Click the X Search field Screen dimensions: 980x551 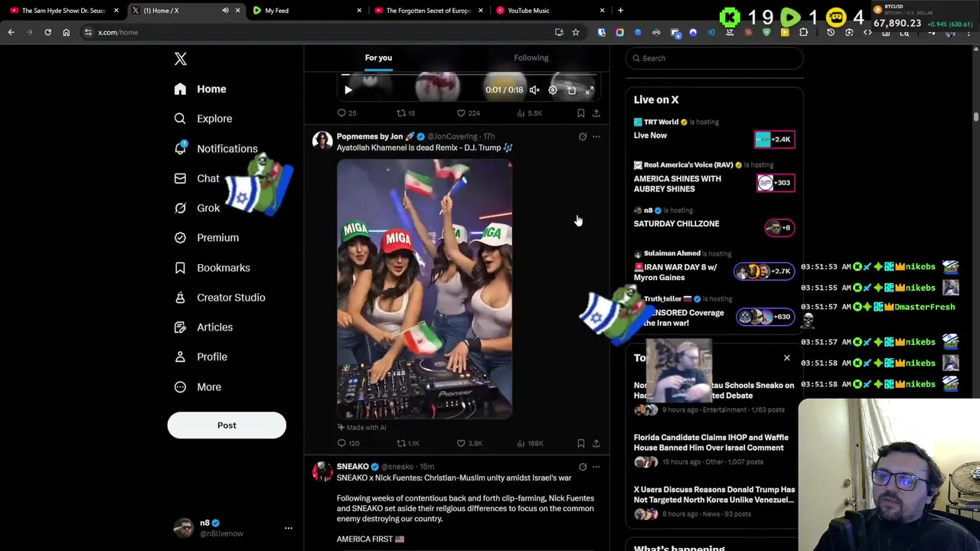[714, 58]
